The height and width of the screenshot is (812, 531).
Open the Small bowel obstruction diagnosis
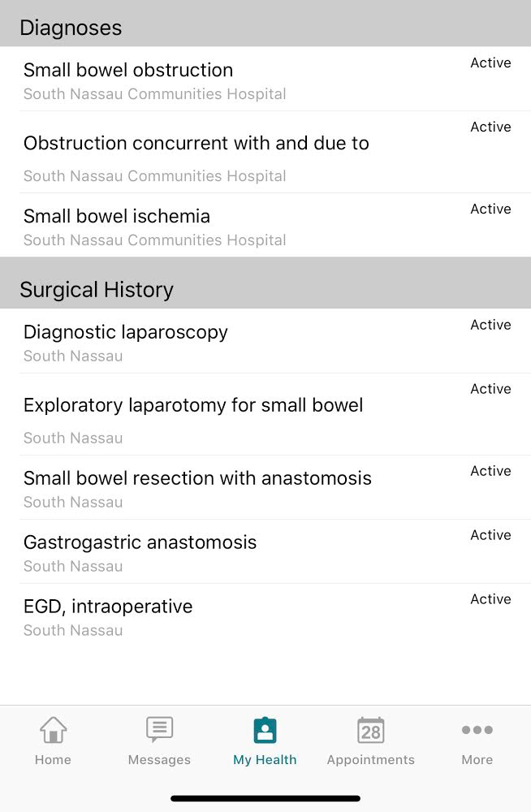[x=265, y=79]
